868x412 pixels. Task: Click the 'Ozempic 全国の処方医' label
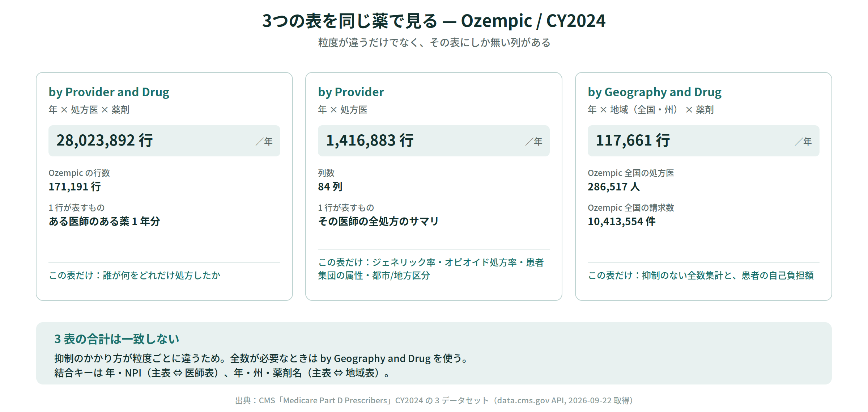[x=631, y=173]
